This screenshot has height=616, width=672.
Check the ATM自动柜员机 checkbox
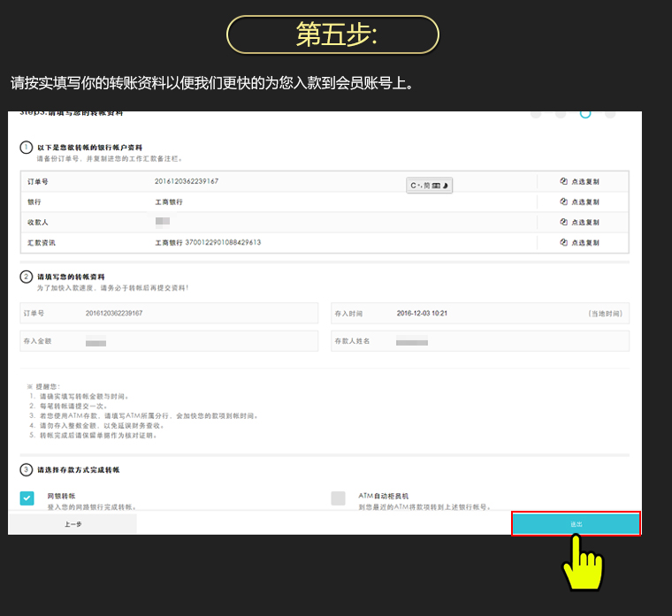[338, 498]
